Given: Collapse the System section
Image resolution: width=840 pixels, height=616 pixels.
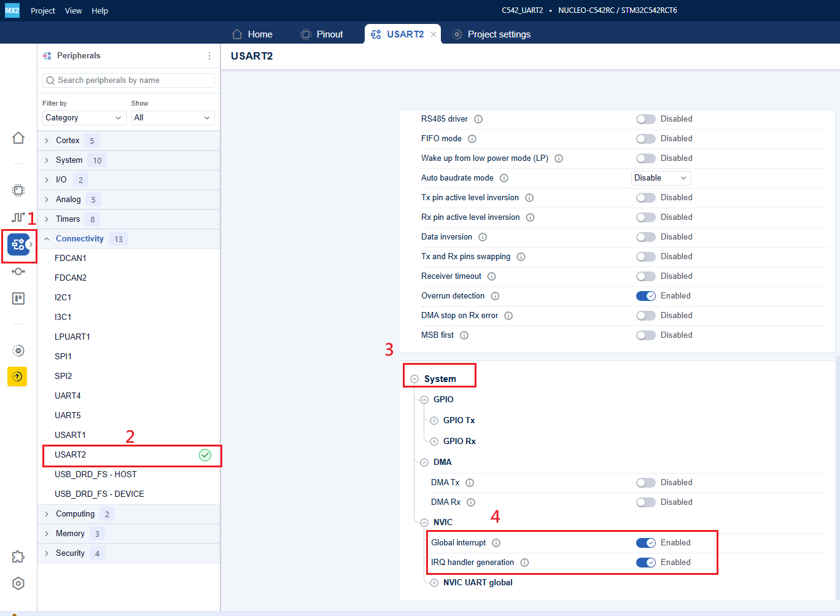Looking at the screenshot, I should pos(414,380).
